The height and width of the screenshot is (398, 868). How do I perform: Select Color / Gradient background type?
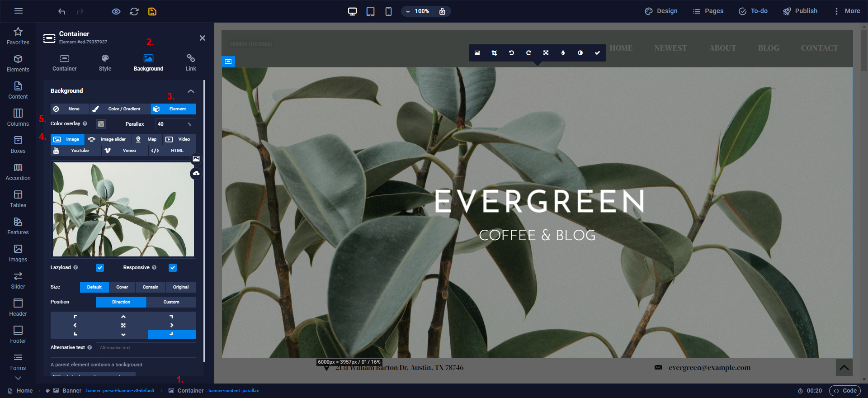coord(120,109)
